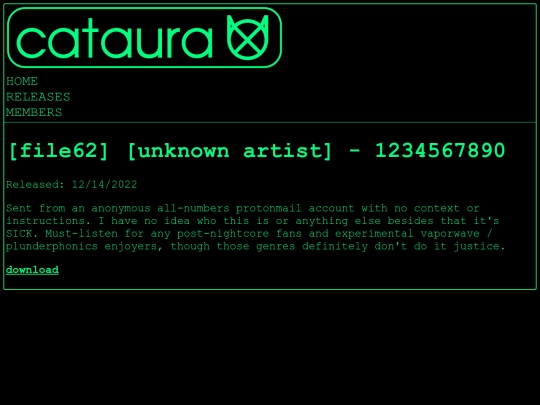
Task: Click the word SICK in the description
Action: tap(21, 234)
